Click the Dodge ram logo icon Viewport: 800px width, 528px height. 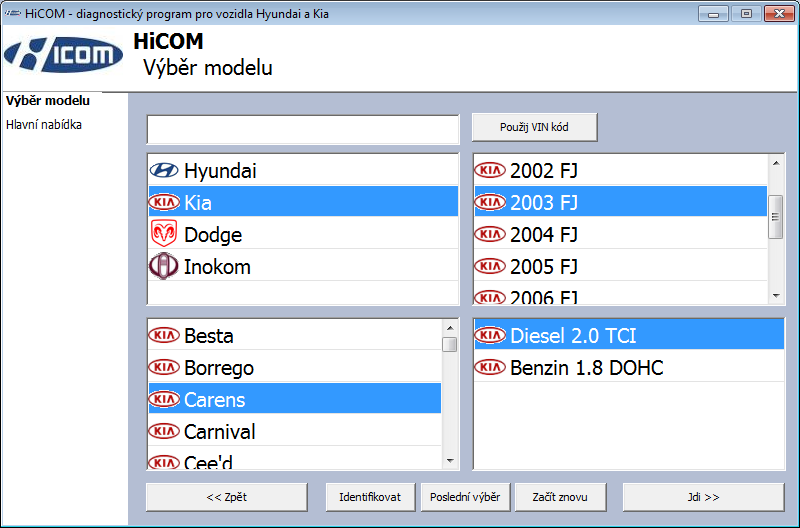point(164,234)
